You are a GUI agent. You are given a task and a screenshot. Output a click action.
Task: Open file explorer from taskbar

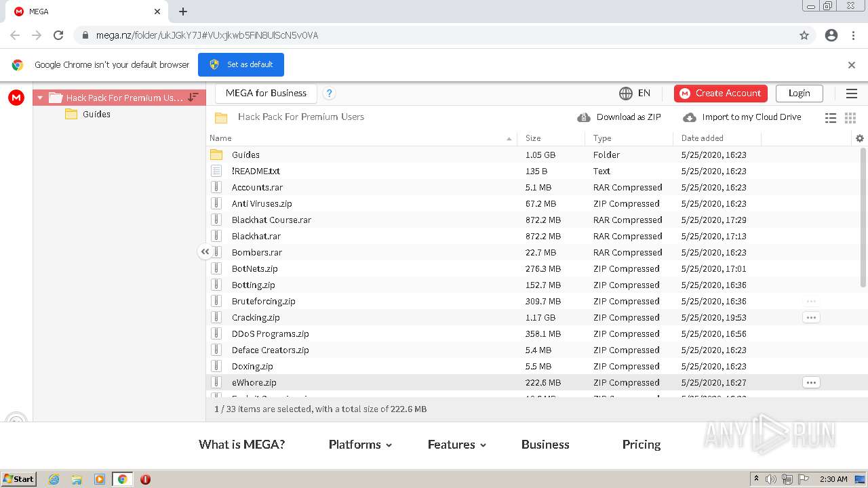(77, 479)
